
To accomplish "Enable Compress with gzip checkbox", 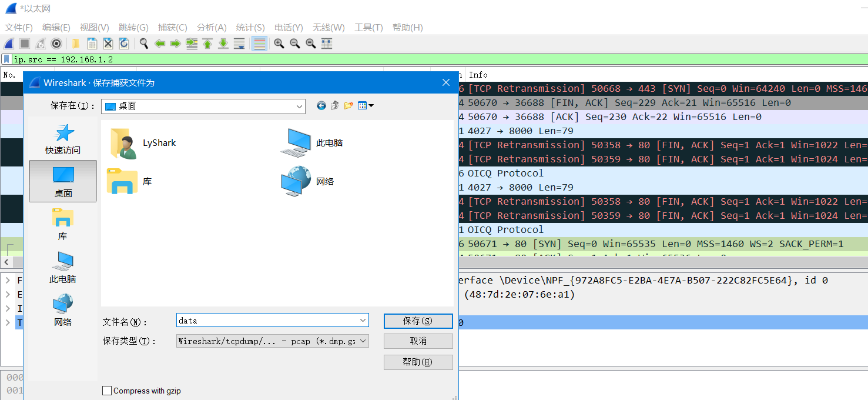I will [x=107, y=391].
